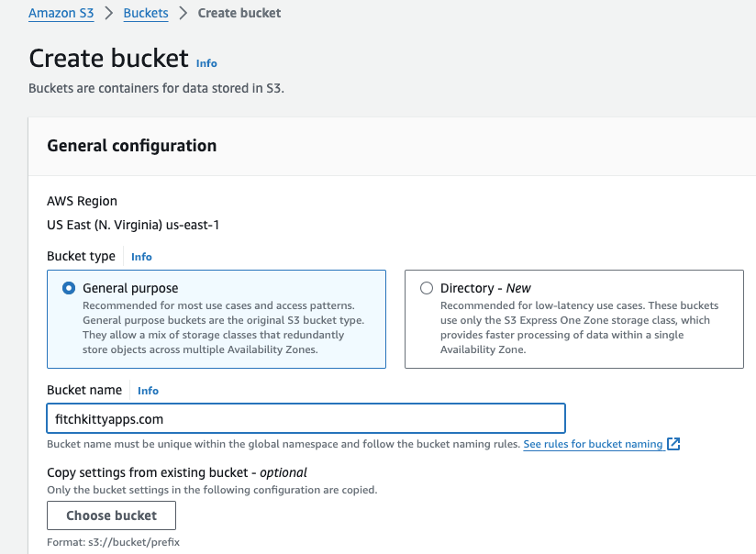Open Info details for Bucket name
Image resolution: width=756 pixels, height=554 pixels.
point(148,391)
